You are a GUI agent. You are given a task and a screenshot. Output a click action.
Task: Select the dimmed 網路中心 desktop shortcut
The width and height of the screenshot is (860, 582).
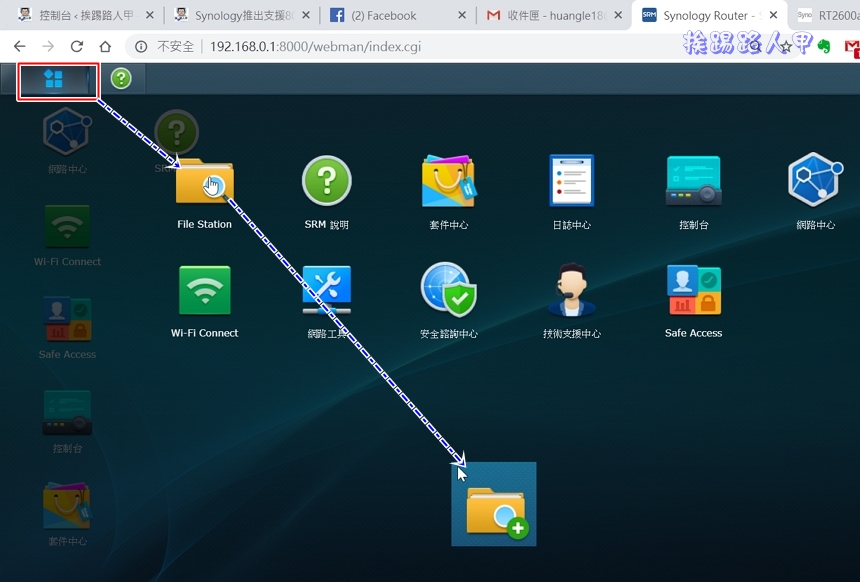tap(67, 140)
